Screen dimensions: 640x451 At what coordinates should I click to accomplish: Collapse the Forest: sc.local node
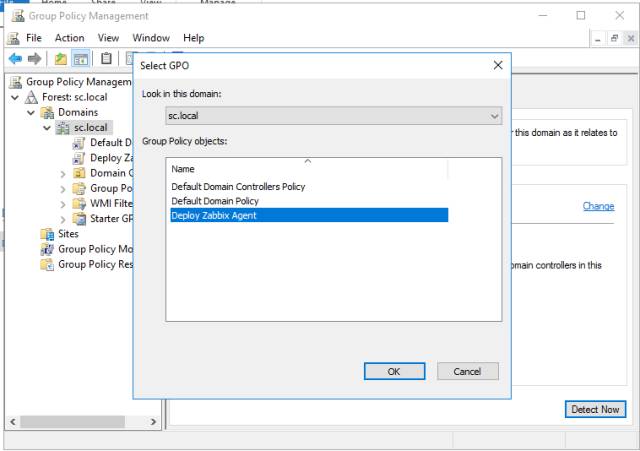click(x=15, y=98)
